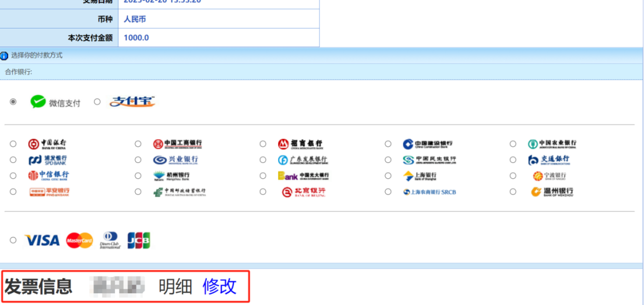Click the MasterCard logo
Viewport: 644px width, 305px height.
[79, 240]
